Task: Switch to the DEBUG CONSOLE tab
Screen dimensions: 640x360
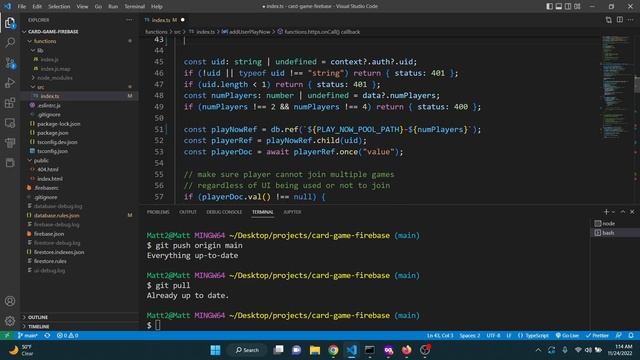Action: [224, 212]
